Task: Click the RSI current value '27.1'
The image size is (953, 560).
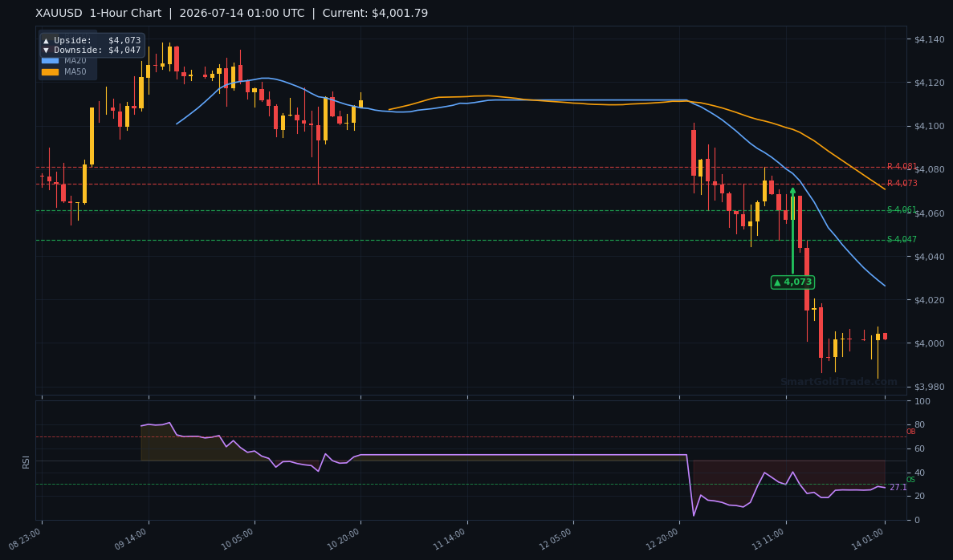Action: tap(898, 488)
